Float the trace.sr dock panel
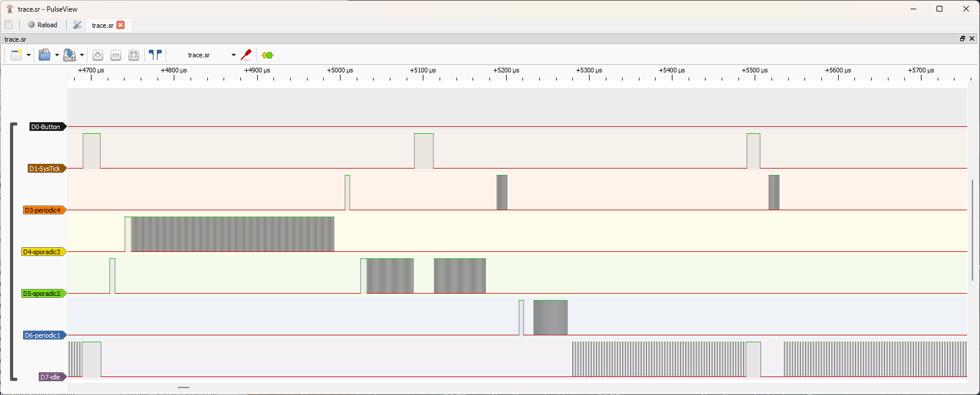Viewport: 980px width, 395px height. pos(963,39)
